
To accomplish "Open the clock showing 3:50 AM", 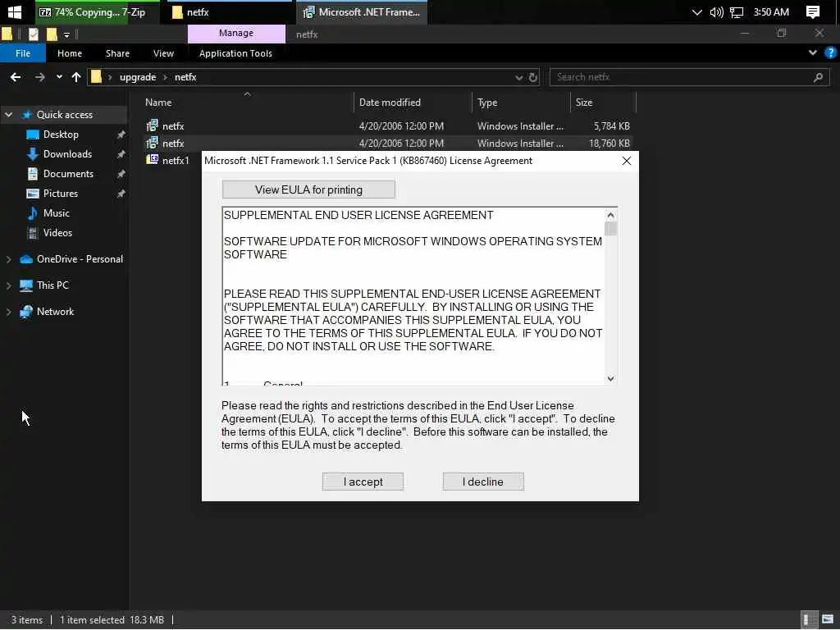I will click(x=771, y=11).
